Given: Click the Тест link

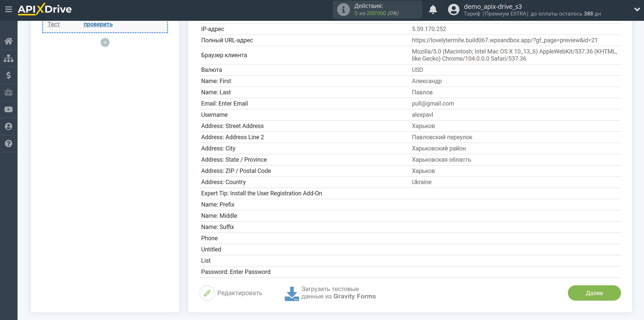Looking at the screenshot, I should 54,24.
